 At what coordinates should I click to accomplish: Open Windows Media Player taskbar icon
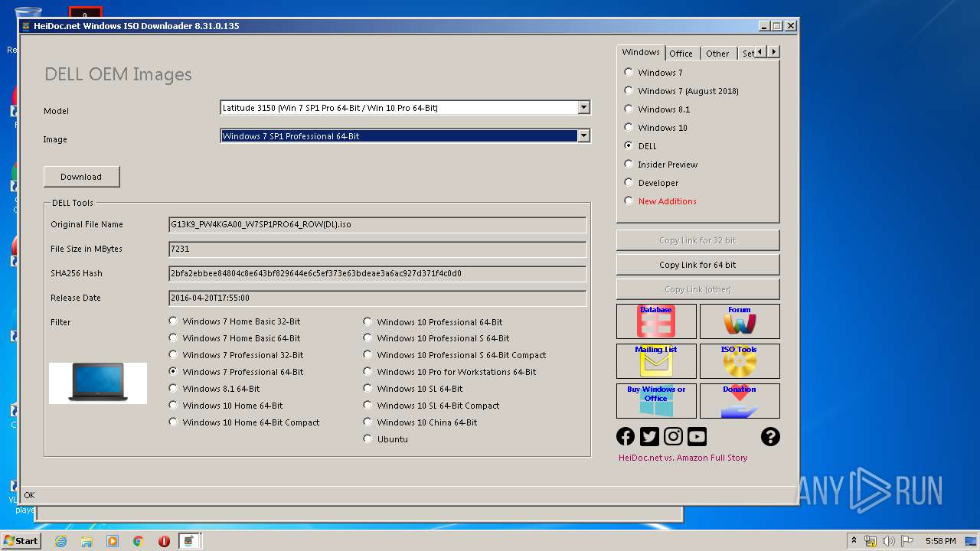point(113,541)
